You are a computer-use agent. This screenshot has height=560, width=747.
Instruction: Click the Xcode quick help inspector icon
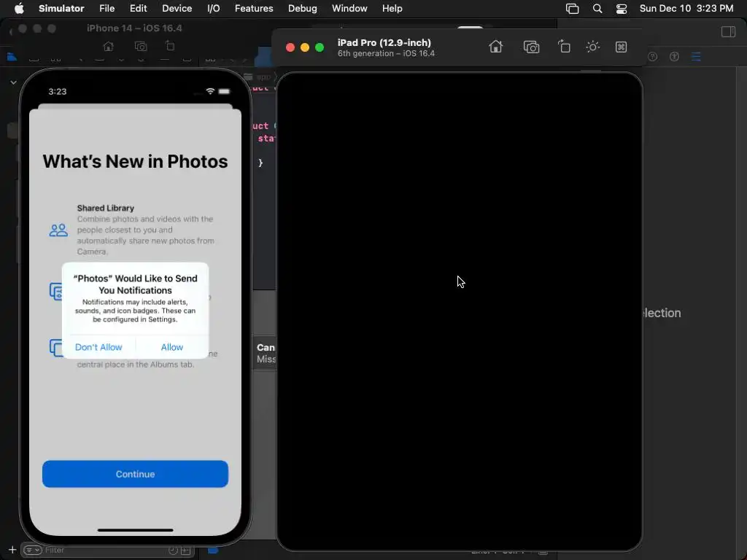[653, 57]
